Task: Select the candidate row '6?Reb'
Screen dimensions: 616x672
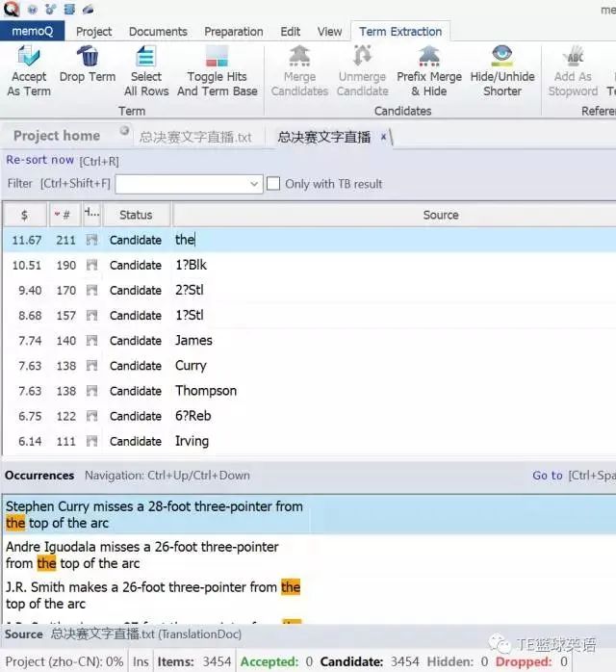Action: [309, 416]
